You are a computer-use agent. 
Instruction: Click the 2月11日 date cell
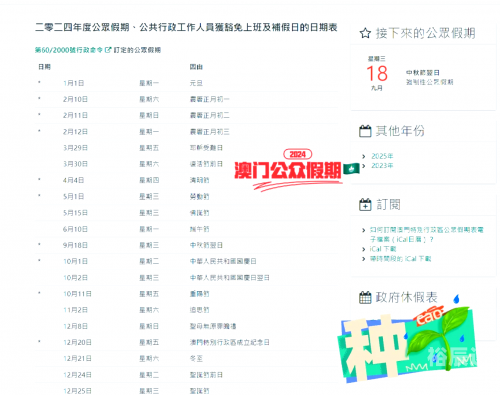[x=75, y=115]
